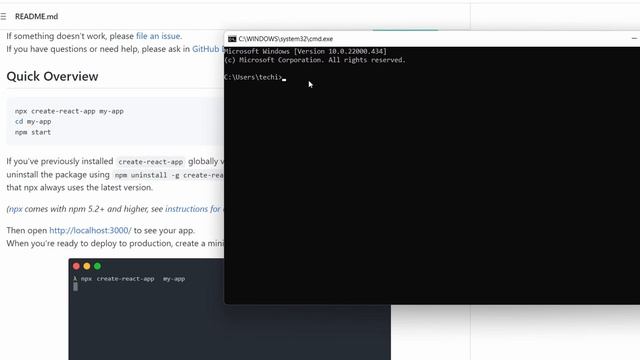Open the README table of contents icon
Image resolution: width=640 pixels, height=360 pixels.
(x=3, y=16)
